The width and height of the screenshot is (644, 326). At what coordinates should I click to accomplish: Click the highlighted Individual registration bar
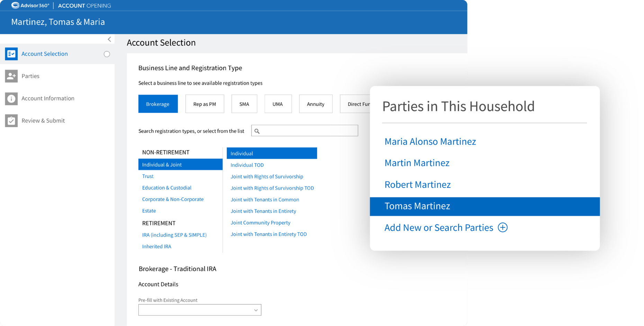pos(272,153)
